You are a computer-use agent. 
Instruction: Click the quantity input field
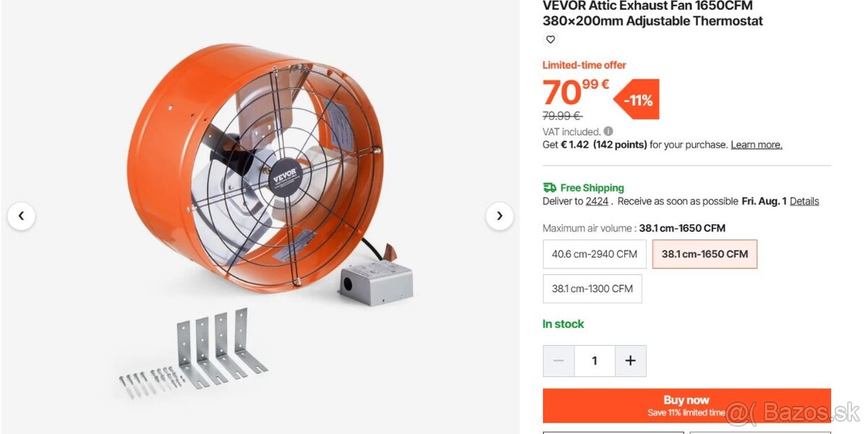[595, 361]
